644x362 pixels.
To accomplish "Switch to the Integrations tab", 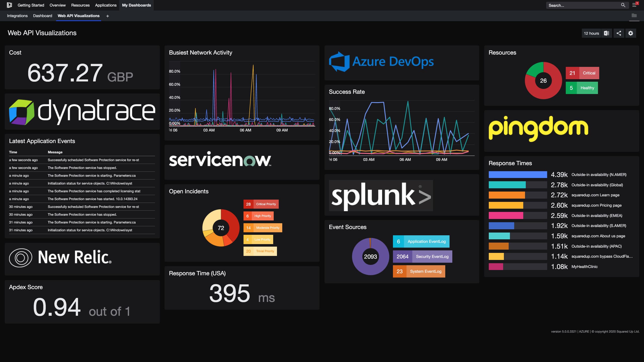I will [17, 16].
